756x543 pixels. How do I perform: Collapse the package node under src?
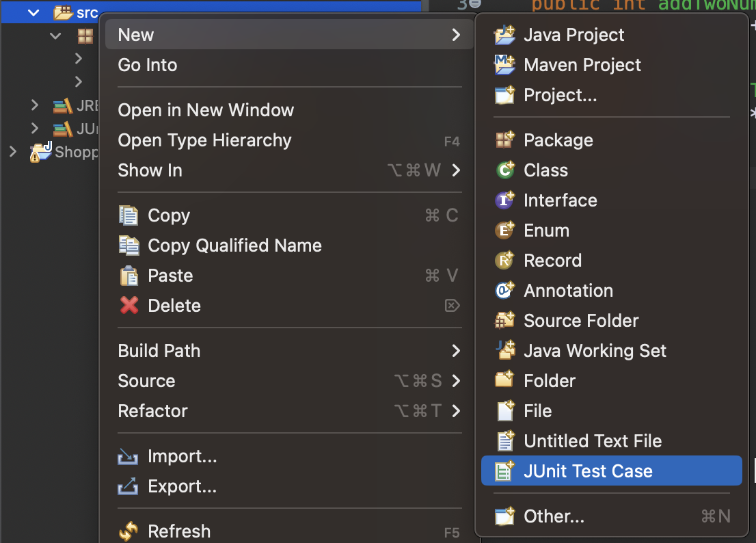click(55, 36)
